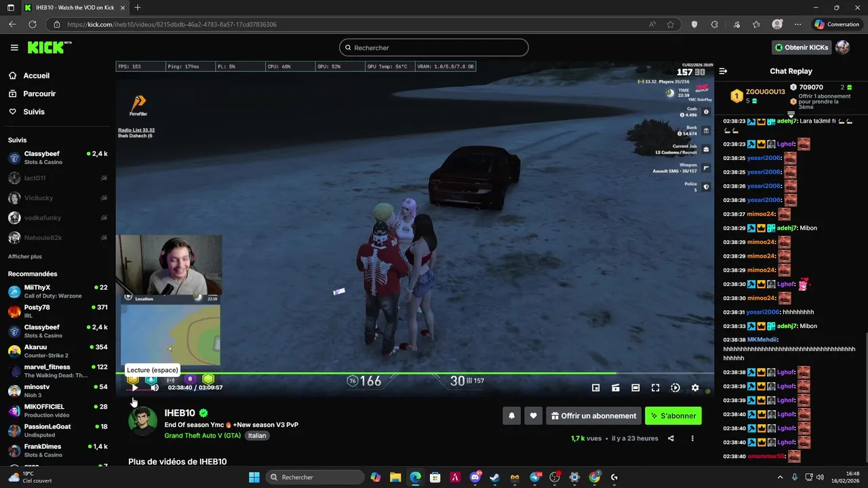Open the Windows Start menu

coord(254,477)
